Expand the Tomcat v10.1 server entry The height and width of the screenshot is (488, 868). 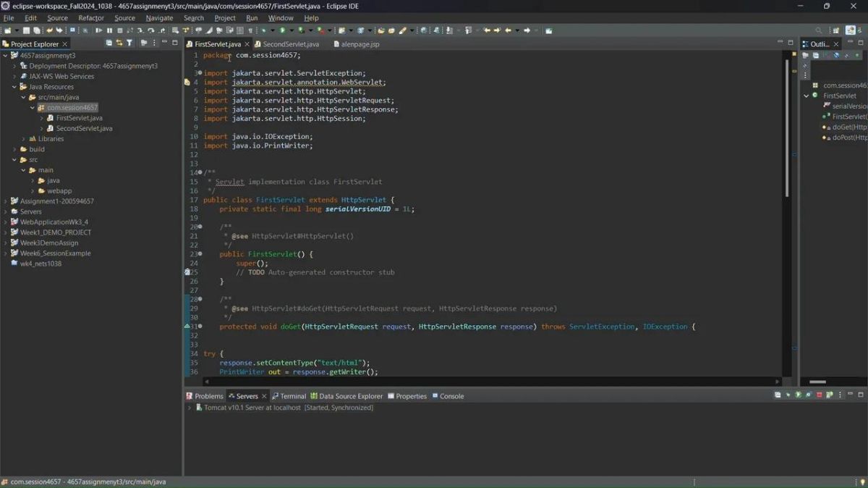coord(190,408)
